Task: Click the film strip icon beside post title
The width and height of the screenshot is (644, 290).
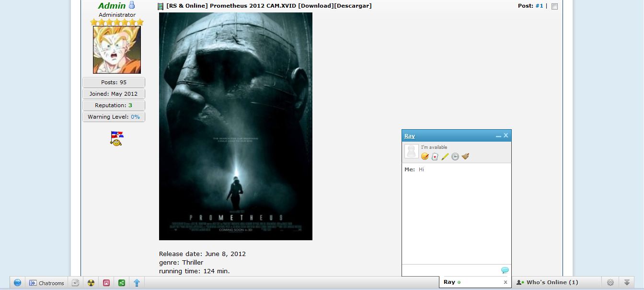Action: pos(161,6)
